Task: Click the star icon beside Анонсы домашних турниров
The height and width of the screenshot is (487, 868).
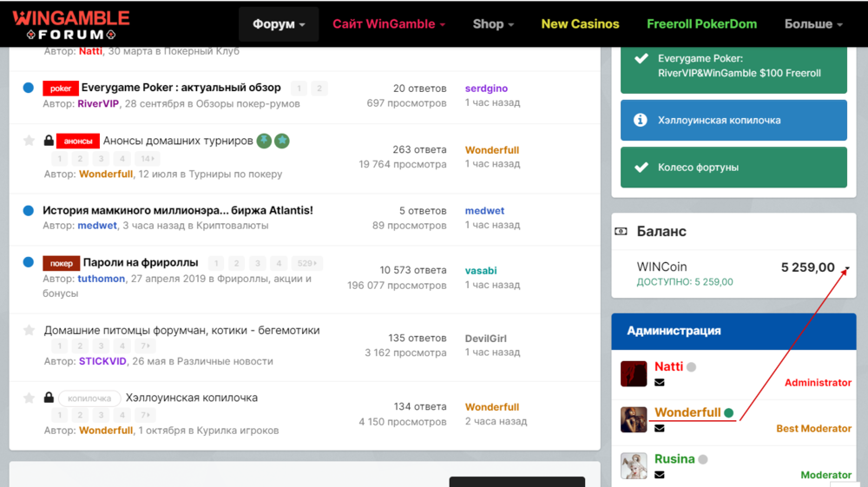Action: (x=29, y=141)
